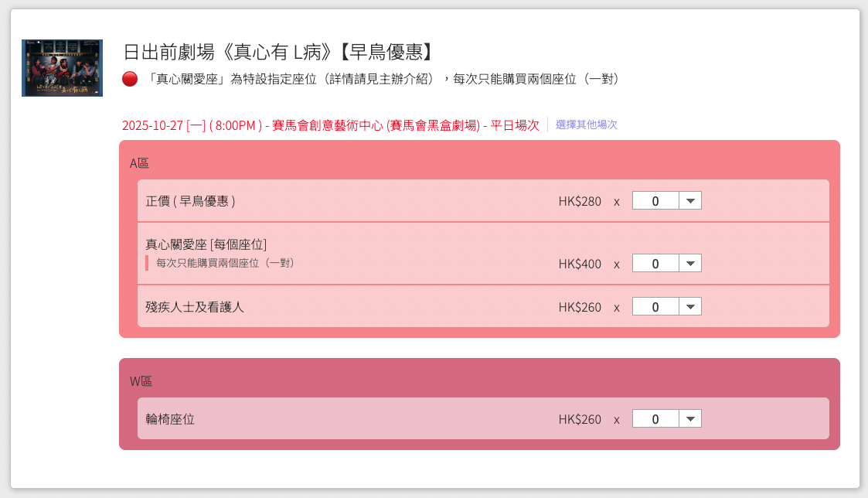Click the HK$280 price
The height and width of the screenshot is (498, 868).
pos(580,201)
